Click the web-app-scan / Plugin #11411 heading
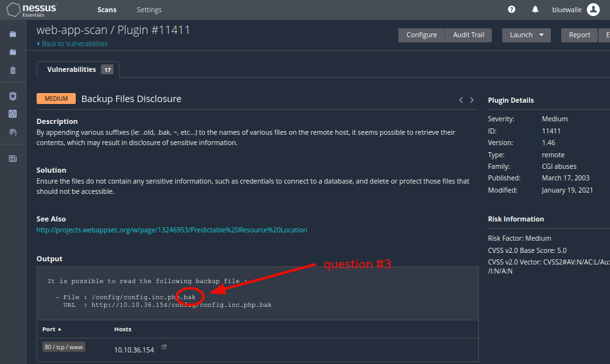The width and height of the screenshot is (610, 364). pos(113,30)
